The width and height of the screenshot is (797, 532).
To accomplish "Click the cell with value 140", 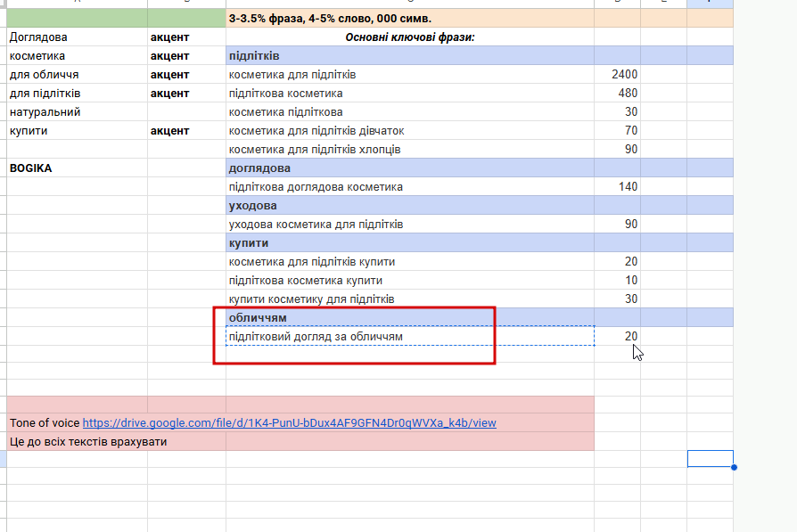I will [617, 187].
